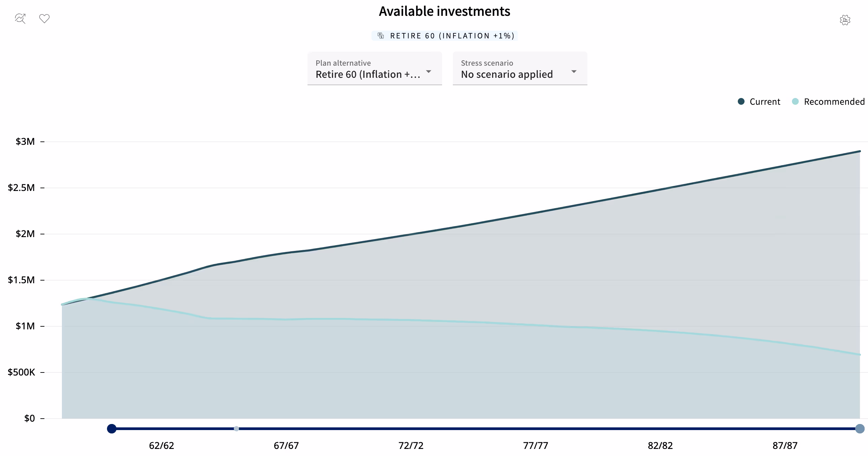Click the end point of the Recommended line
The width and height of the screenshot is (868, 456).
[860, 355]
